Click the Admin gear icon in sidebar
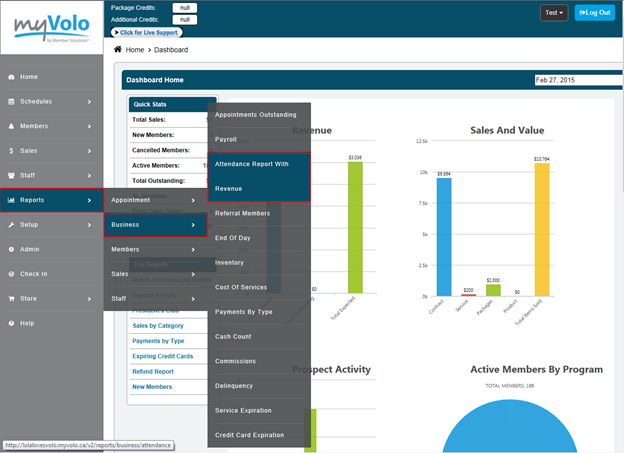The width and height of the screenshot is (624, 453). point(11,249)
